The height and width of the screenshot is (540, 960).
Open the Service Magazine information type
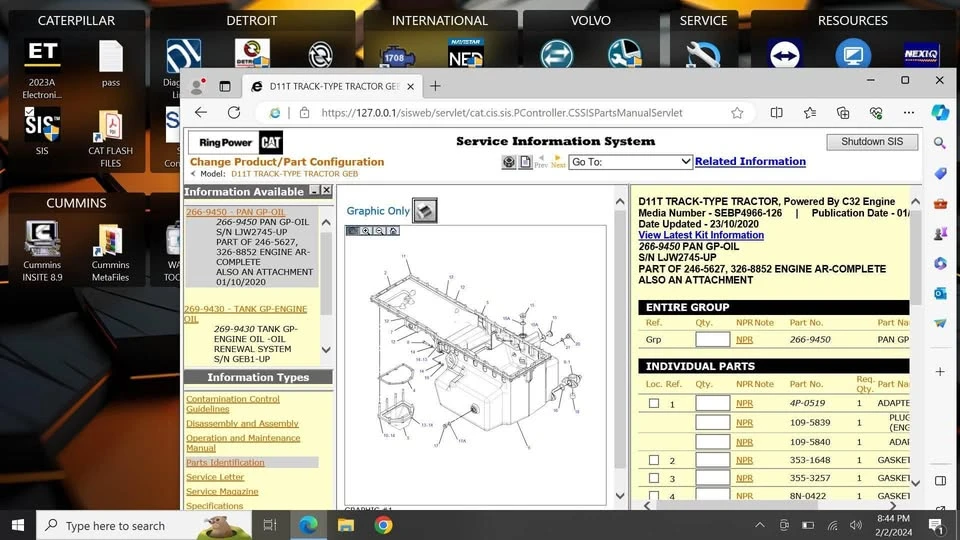click(x=222, y=492)
